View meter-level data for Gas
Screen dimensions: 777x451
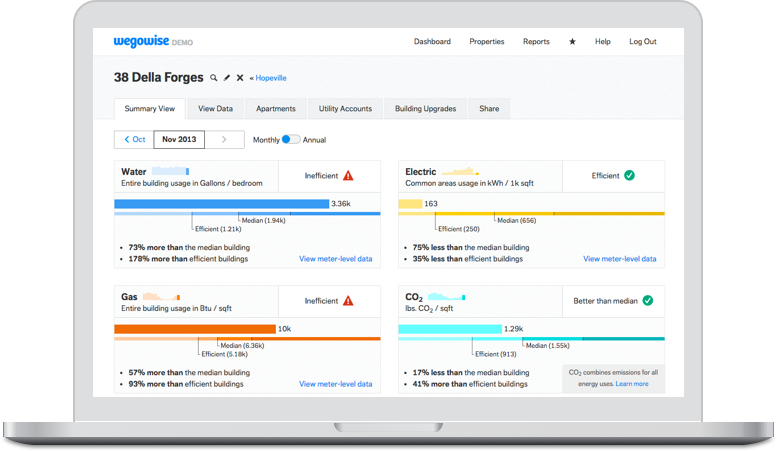335,384
